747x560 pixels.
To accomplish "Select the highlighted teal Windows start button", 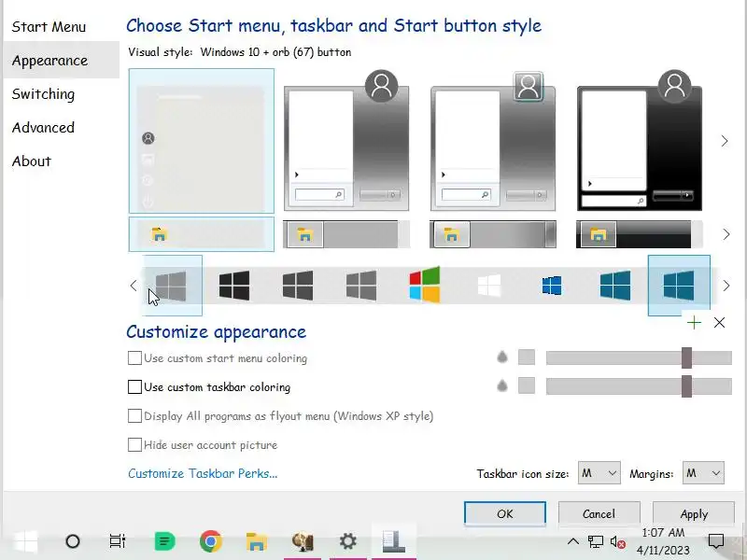I will (x=679, y=286).
